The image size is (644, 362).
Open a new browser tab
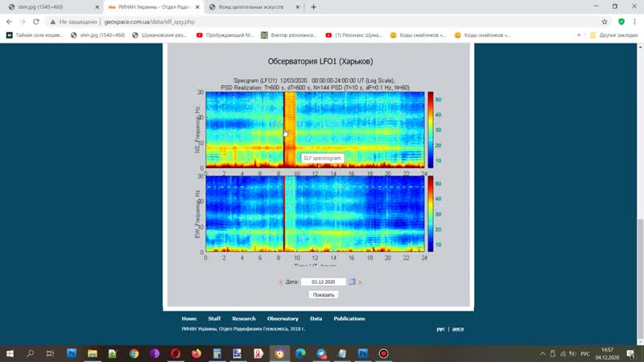pos(313,7)
